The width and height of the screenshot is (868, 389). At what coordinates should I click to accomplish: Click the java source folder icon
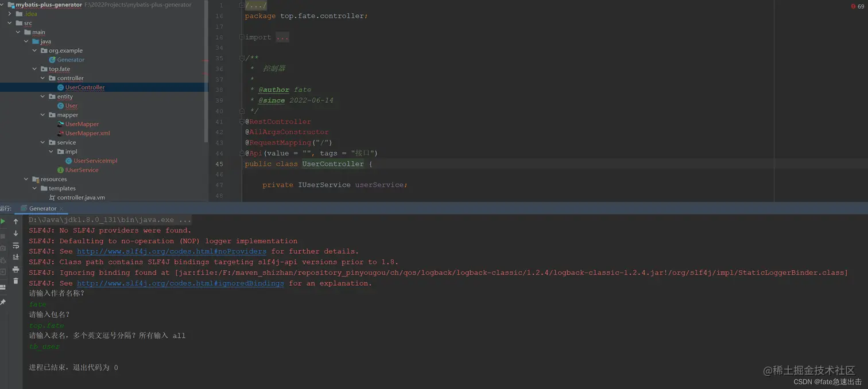pos(36,41)
